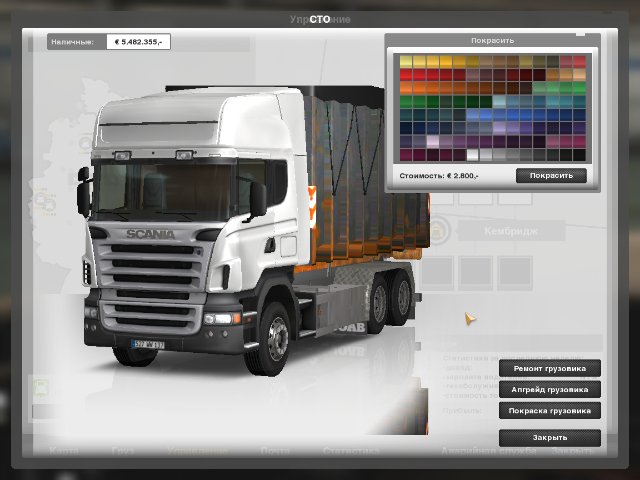Select navy swatch starting the sixth row

[406, 128]
